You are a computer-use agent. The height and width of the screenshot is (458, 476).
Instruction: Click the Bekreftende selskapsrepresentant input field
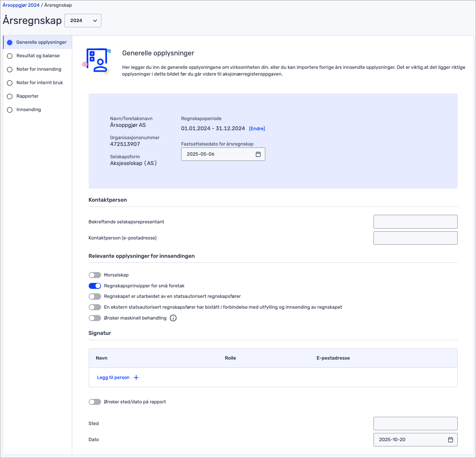click(415, 222)
